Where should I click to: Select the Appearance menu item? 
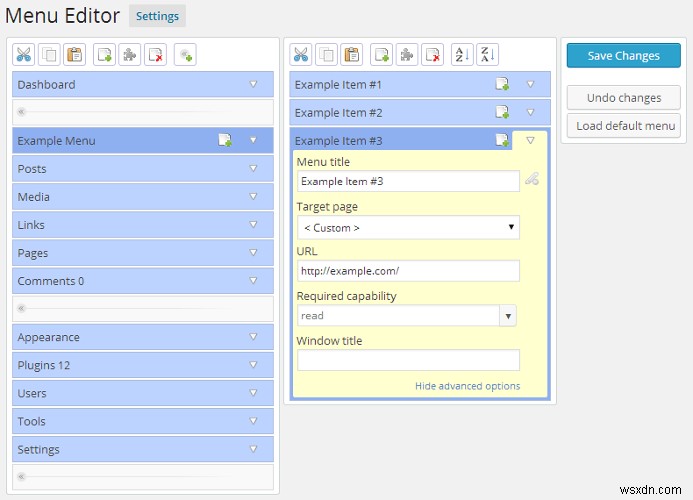[143, 337]
